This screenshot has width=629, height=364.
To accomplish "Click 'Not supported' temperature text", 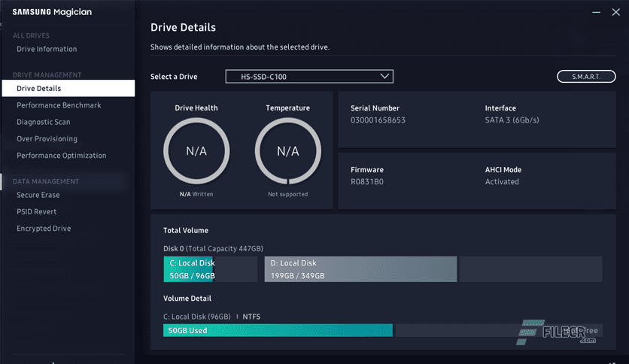I will click(x=288, y=194).
